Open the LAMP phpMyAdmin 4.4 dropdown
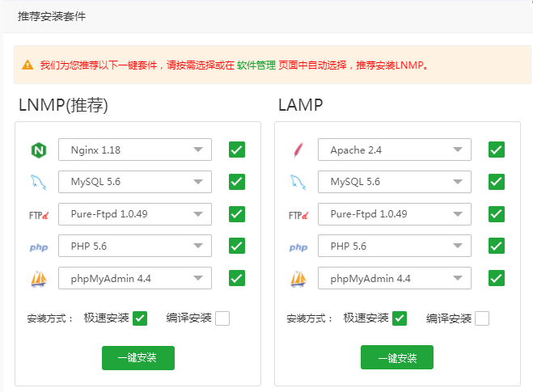The width and height of the screenshot is (533, 392). click(395, 278)
